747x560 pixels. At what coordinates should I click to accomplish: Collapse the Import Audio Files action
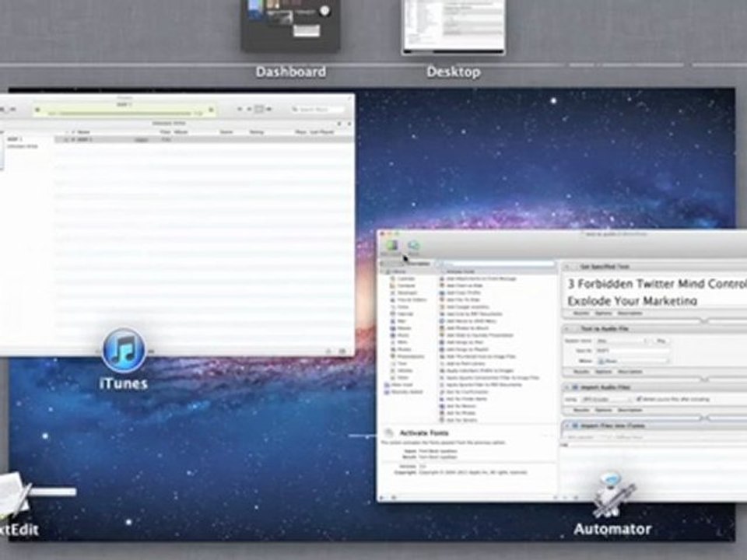[x=567, y=387]
